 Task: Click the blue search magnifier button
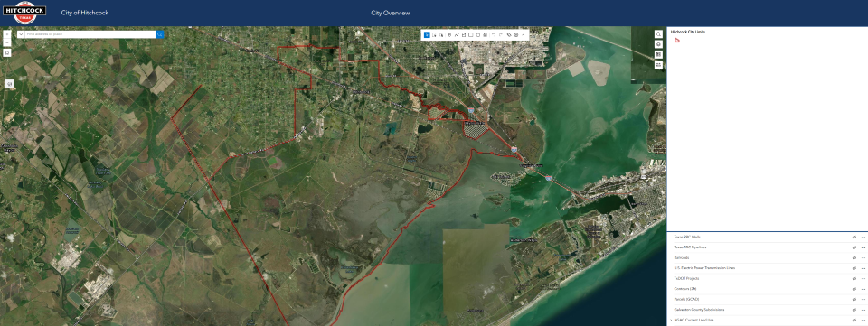click(x=160, y=34)
